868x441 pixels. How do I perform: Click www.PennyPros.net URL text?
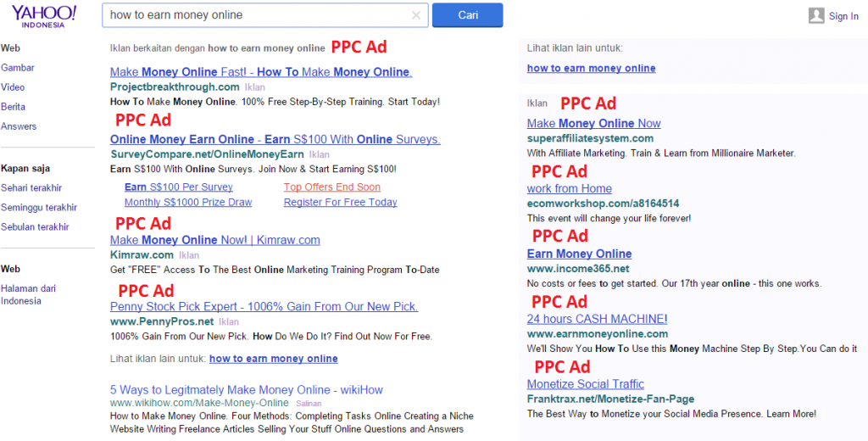point(162,321)
